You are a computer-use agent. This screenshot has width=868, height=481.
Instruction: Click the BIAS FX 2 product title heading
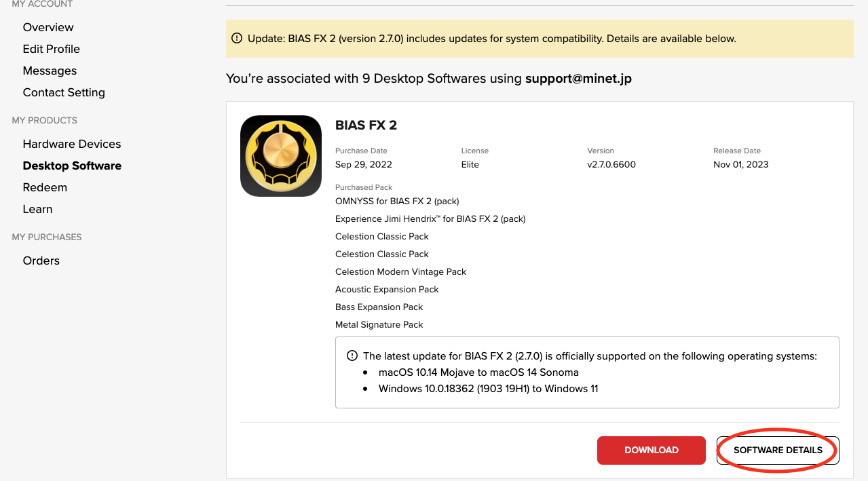click(366, 125)
